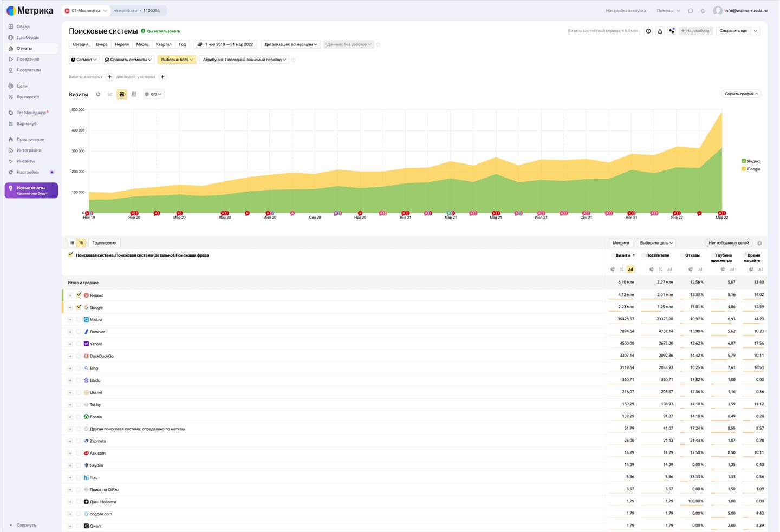Click the Метрика logo

click(30, 11)
